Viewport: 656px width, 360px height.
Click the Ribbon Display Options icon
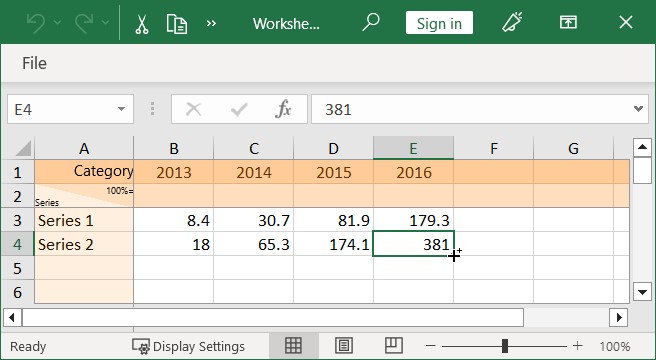point(568,22)
